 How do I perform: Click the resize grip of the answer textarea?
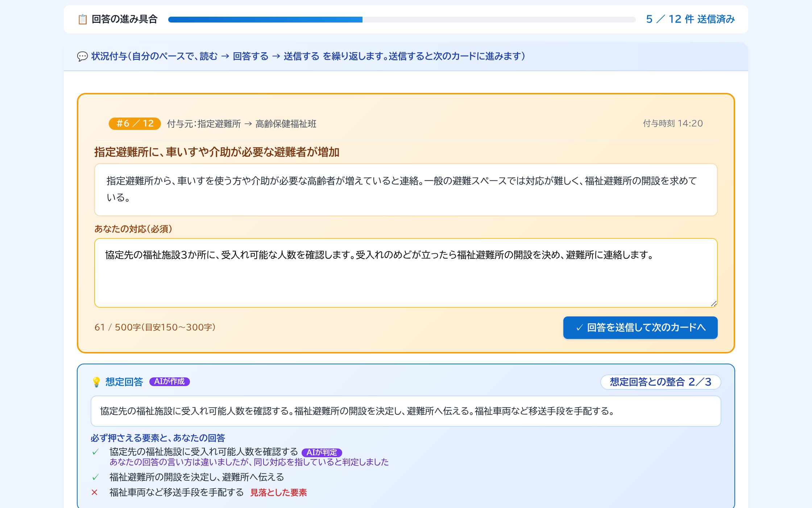point(713,304)
